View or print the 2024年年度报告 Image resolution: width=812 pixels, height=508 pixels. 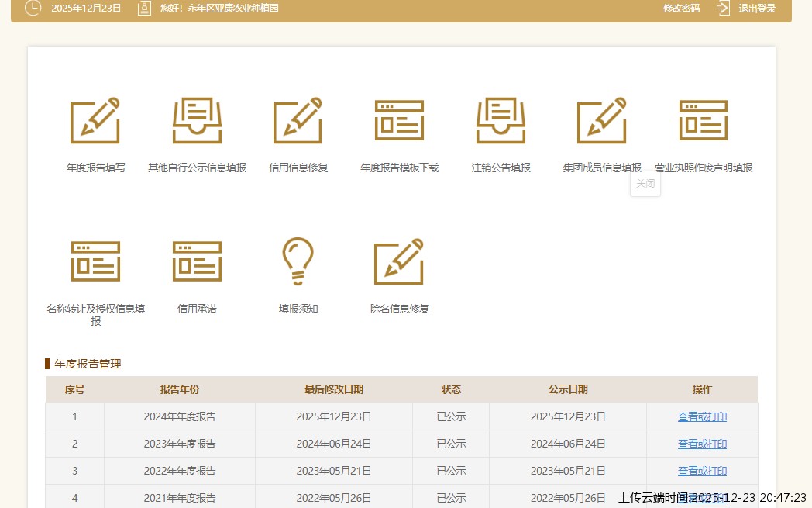702,416
